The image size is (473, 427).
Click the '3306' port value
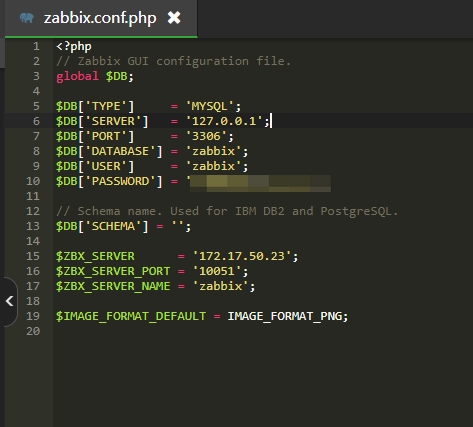(206, 136)
